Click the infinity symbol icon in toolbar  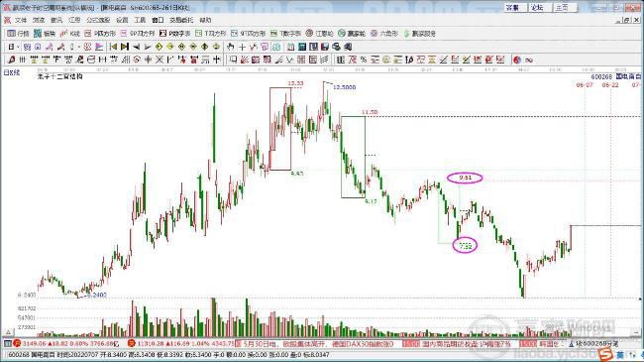pyautogui.click(x=529, y=60)
